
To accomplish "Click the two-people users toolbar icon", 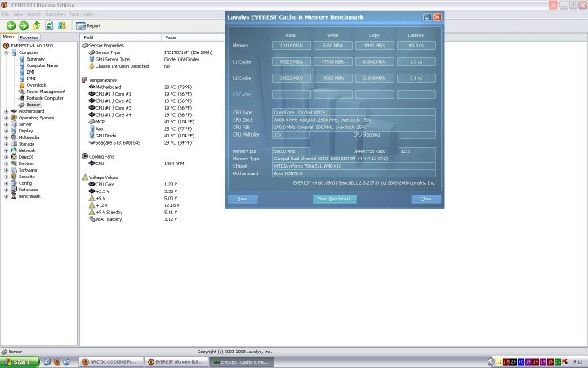I will [x=62, y=25].
